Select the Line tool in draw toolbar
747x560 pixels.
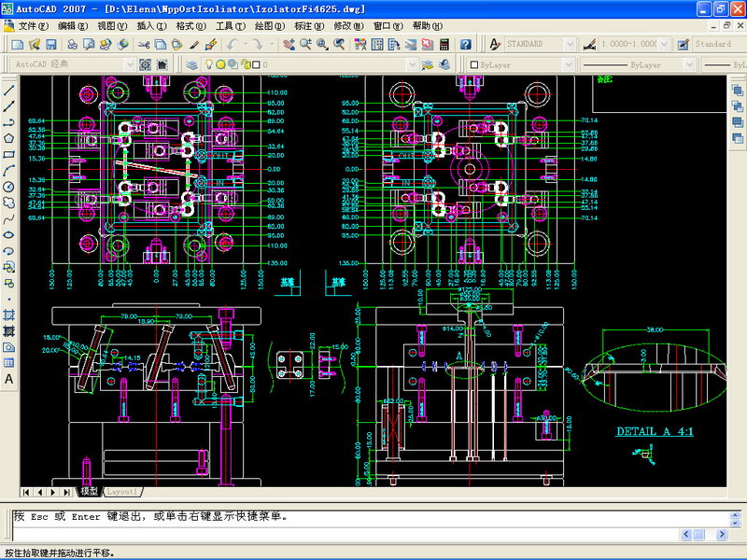pos(8,91)
